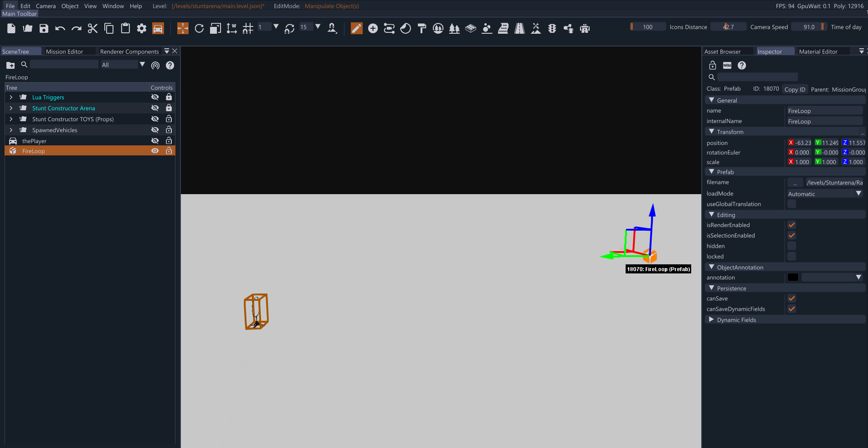868x448 pixels.
Task: Open the water/river editor tool
Action: pos(503,28)
